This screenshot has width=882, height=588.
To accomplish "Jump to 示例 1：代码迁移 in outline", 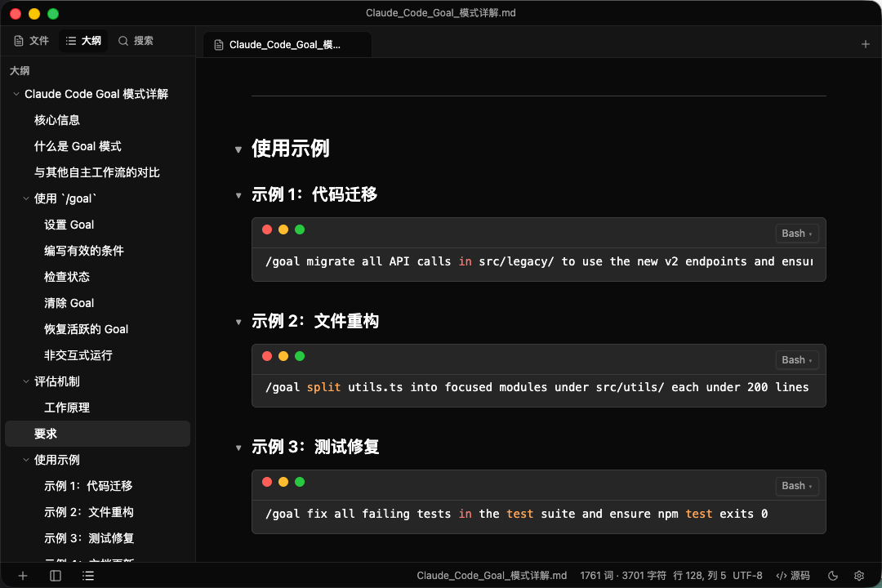I will 88,486.
